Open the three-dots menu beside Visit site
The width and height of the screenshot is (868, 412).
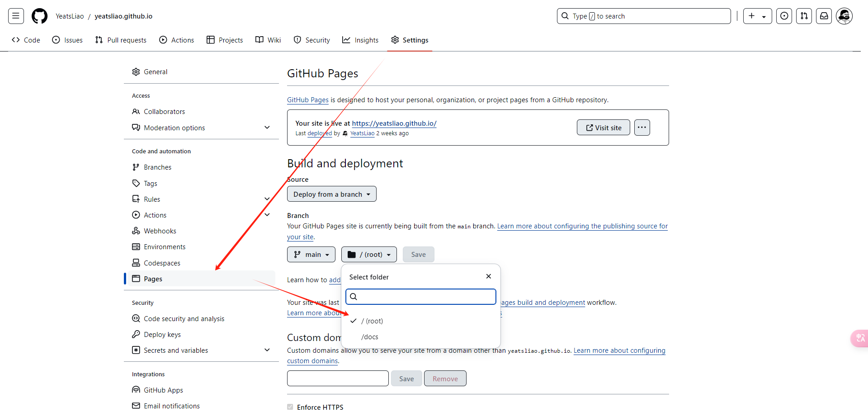pyautogui.click(x=642, y=128)
